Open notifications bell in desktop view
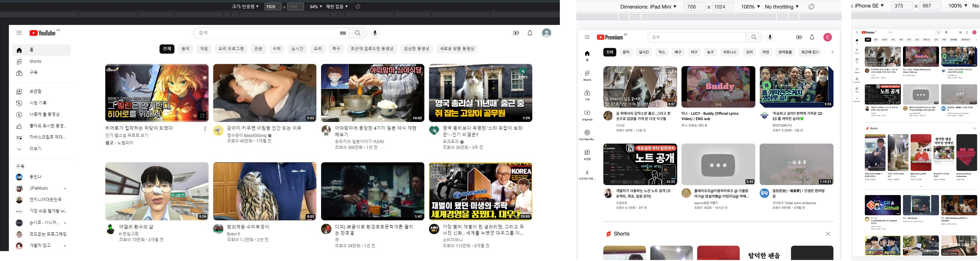 point(530,33)
